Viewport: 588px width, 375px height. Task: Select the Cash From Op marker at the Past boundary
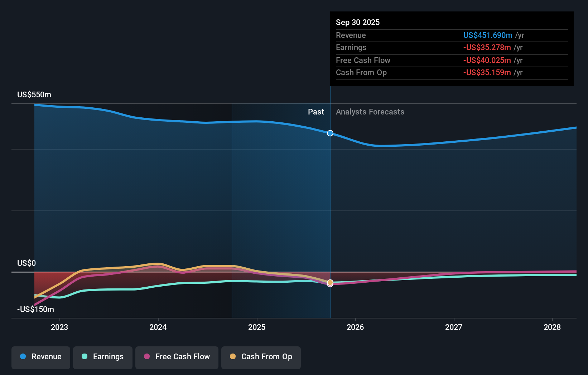coord(330,283)
